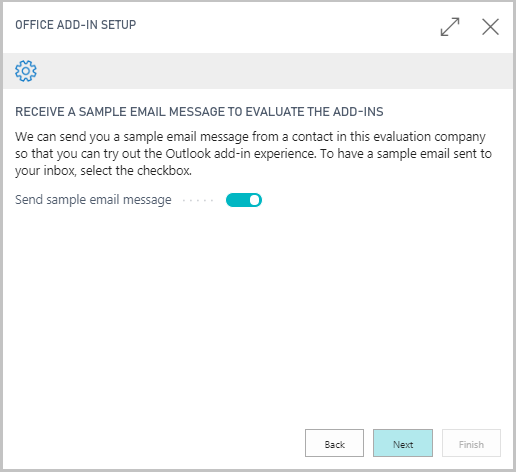Close the Office Add-in Setup dialog

(x=490, y=27)
